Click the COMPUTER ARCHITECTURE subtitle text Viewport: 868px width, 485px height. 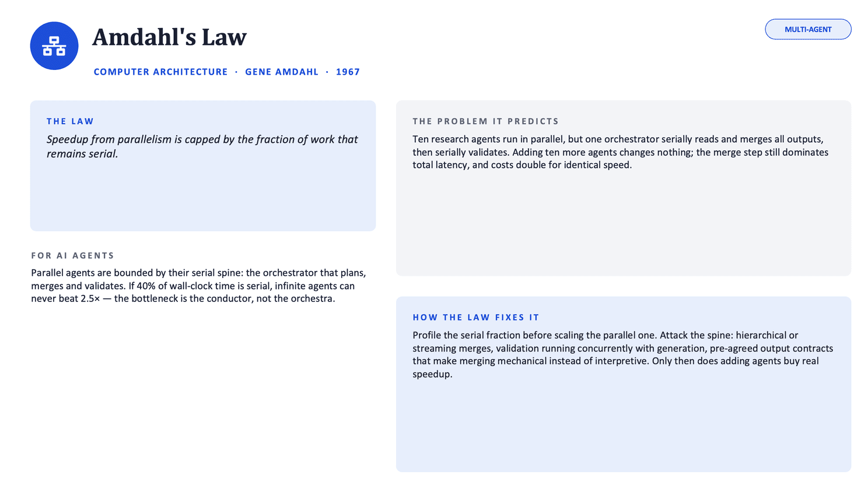[160, 72]
